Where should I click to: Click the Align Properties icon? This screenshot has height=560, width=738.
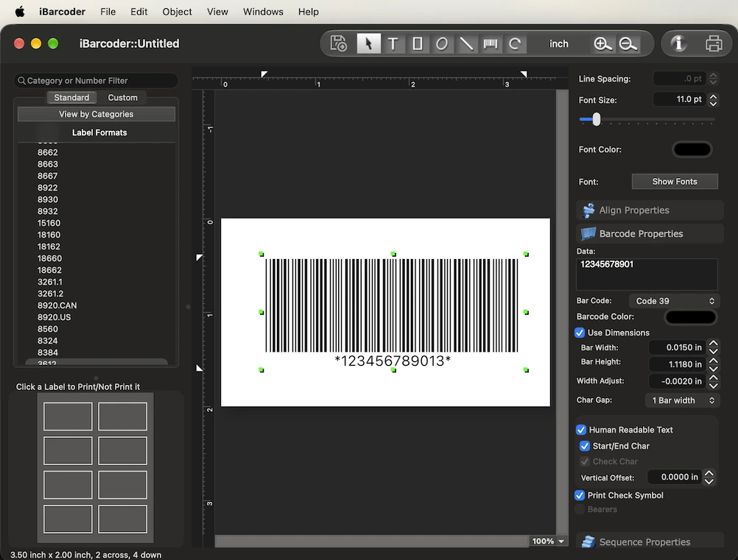[x=588, y=210]
